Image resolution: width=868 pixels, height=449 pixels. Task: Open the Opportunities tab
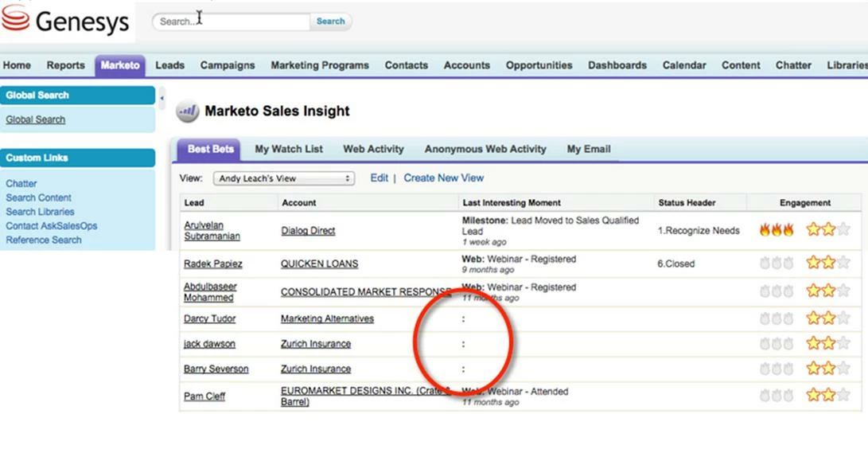tap(539, 65)
